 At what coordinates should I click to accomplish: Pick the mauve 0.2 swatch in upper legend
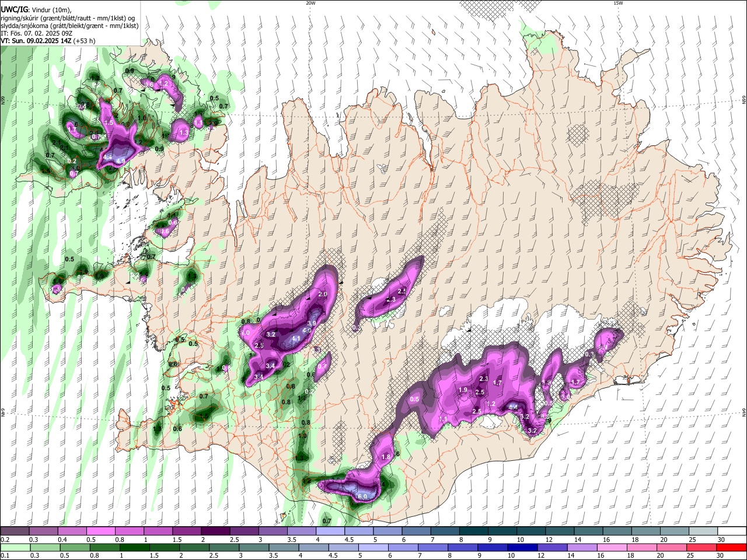point(15,531)
